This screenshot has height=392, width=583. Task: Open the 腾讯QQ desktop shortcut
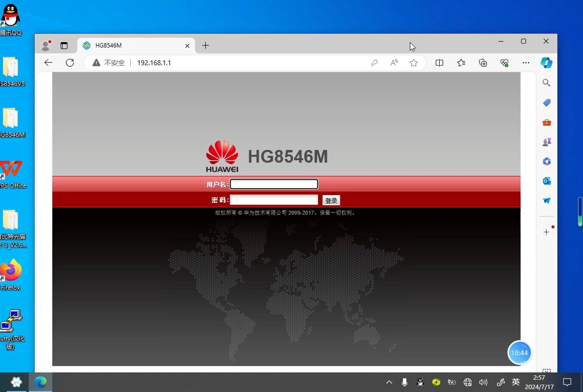point(11,20)
